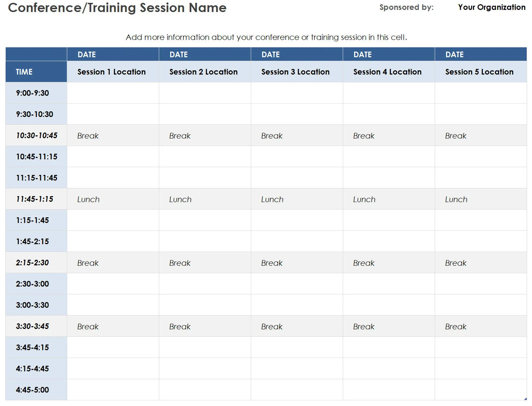This screenshot has height=406, width=532.
Task: Select the 4:45-5:00 time slot cell
Action: [x=33, y=390]
